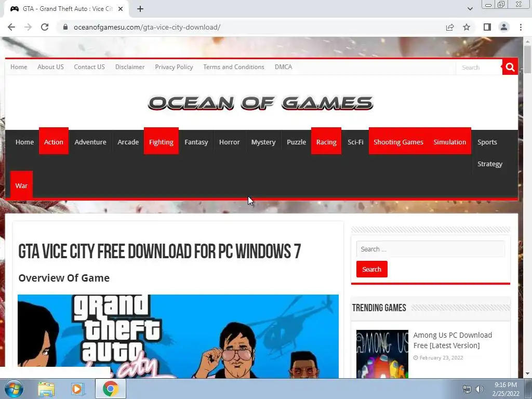
Task: Select Home in the category menu
Action: (x=24, y=142)
